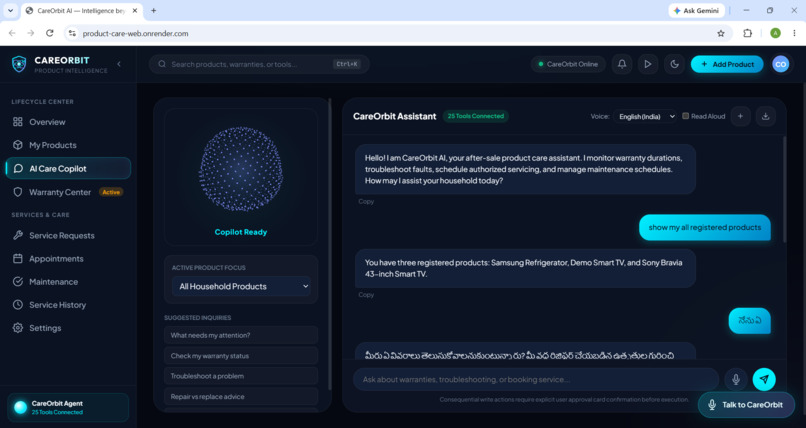Send message with paper plane icon
Screen dimensions: 806x428
(764, 379)
